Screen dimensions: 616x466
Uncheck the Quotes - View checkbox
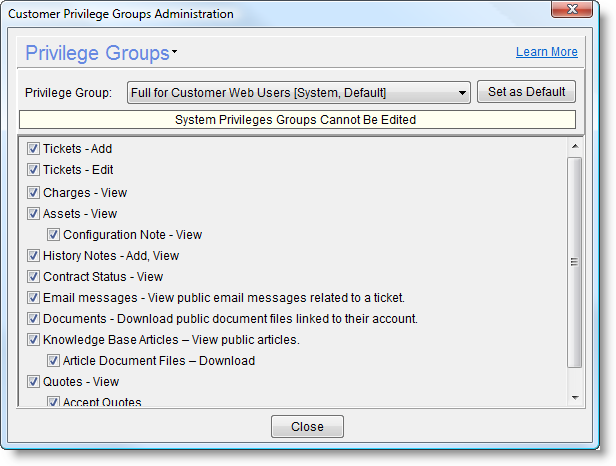(33, 382)
